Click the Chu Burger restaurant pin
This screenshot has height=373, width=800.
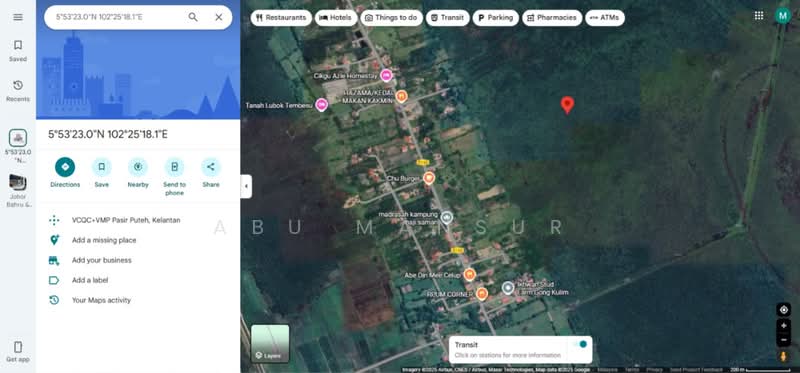[x=429, y=178]
